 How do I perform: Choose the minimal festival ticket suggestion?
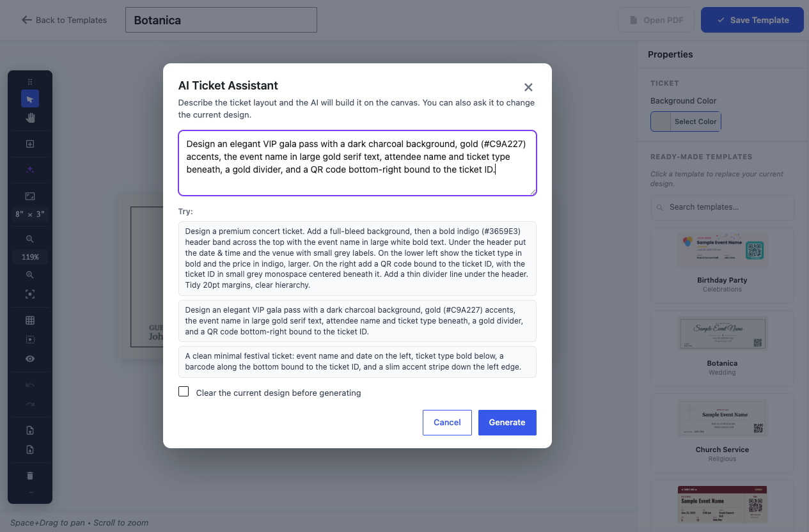pyautogui.click(x=357, y=362)
